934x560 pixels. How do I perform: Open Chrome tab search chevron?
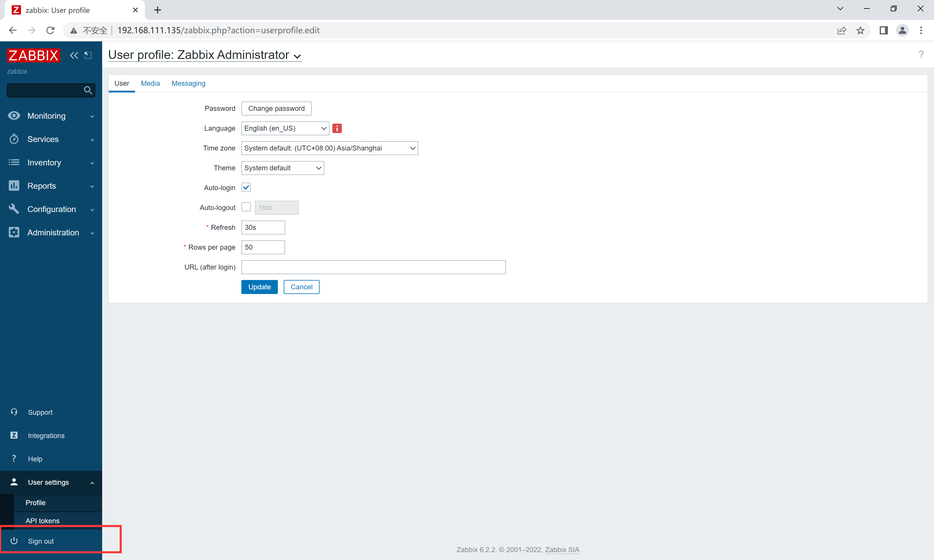840,9
